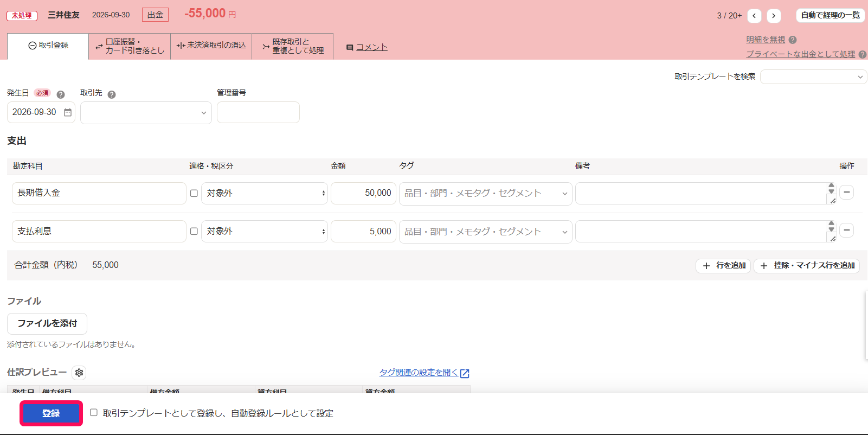Image resolution: width=868 pixels, height=435 pixels.
Task: Click 行を追加 button
Action: 723,266
